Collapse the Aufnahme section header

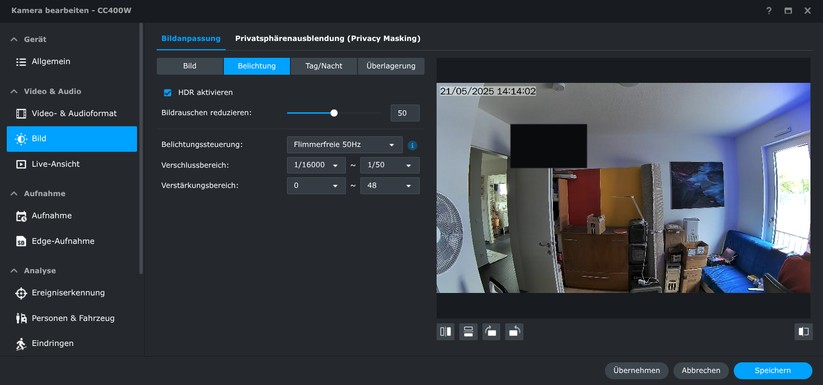[14, 194]
